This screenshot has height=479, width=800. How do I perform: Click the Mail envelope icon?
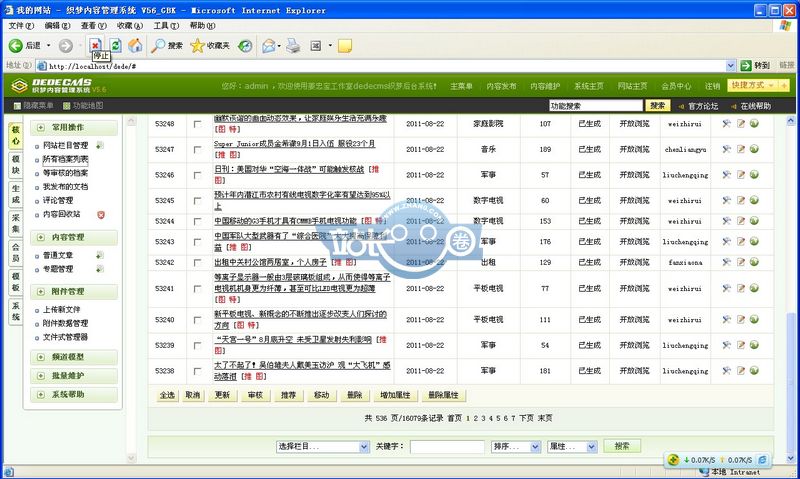268,46
